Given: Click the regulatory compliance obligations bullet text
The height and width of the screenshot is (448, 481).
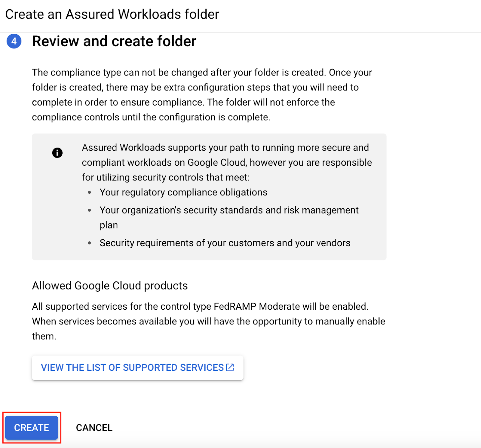Looking at the screenshot, I should (x=183, y=192).
